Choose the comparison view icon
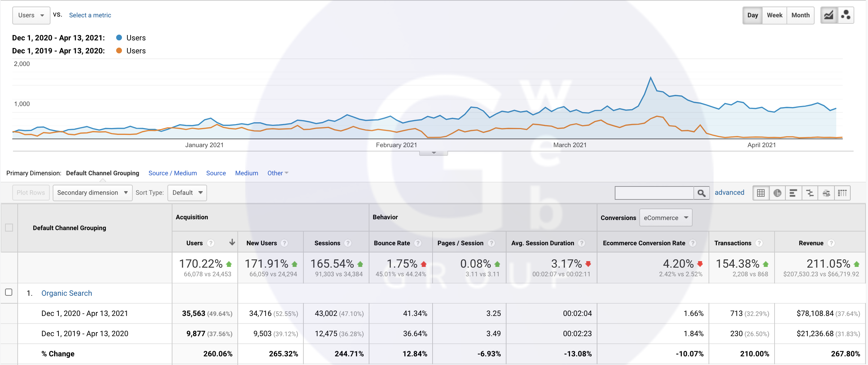The image size is (868, 365). pos(810,193)
